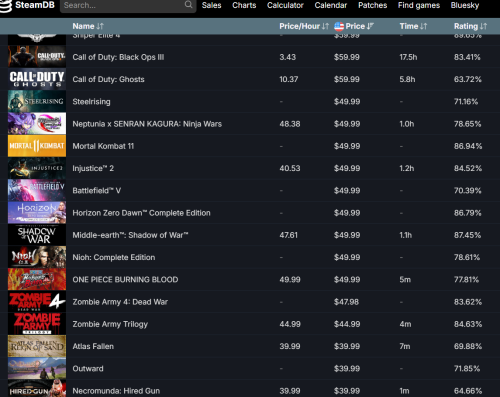
Task: Open Outward name link
Action: pyautogui.click(x=88, y=369)
